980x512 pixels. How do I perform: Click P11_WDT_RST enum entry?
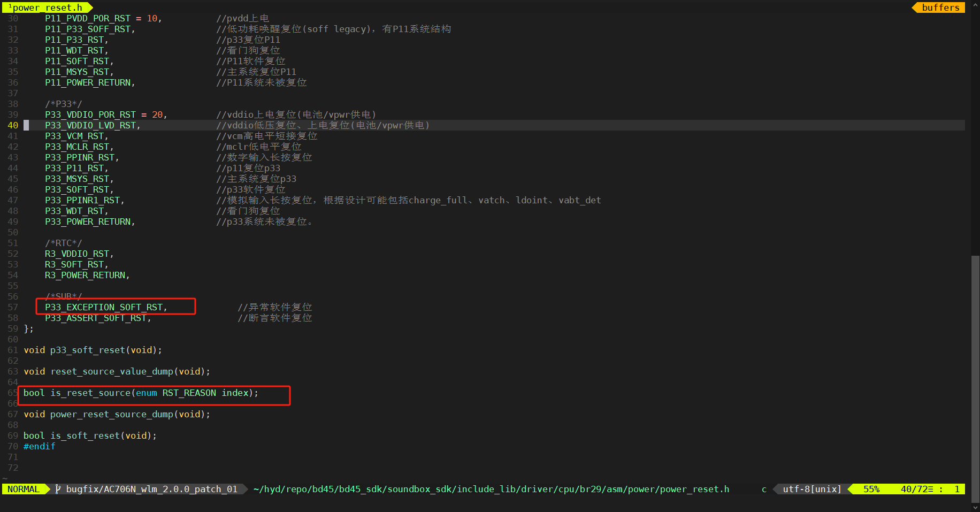point(76,50)
